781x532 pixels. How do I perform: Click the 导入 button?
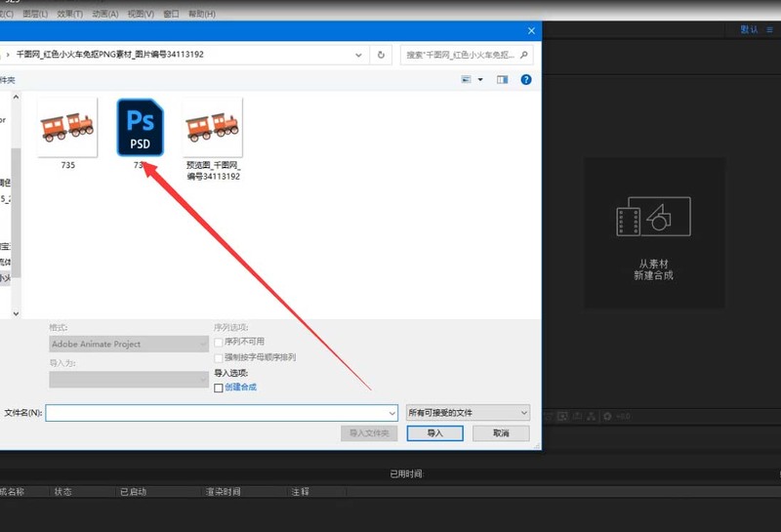point(434,432)
